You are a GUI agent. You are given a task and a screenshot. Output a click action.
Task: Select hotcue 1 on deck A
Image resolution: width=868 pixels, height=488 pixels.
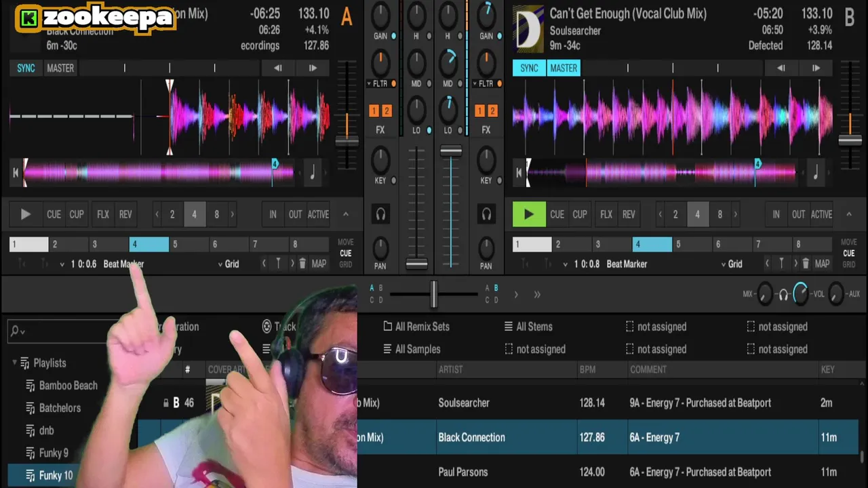pos(29,245)
